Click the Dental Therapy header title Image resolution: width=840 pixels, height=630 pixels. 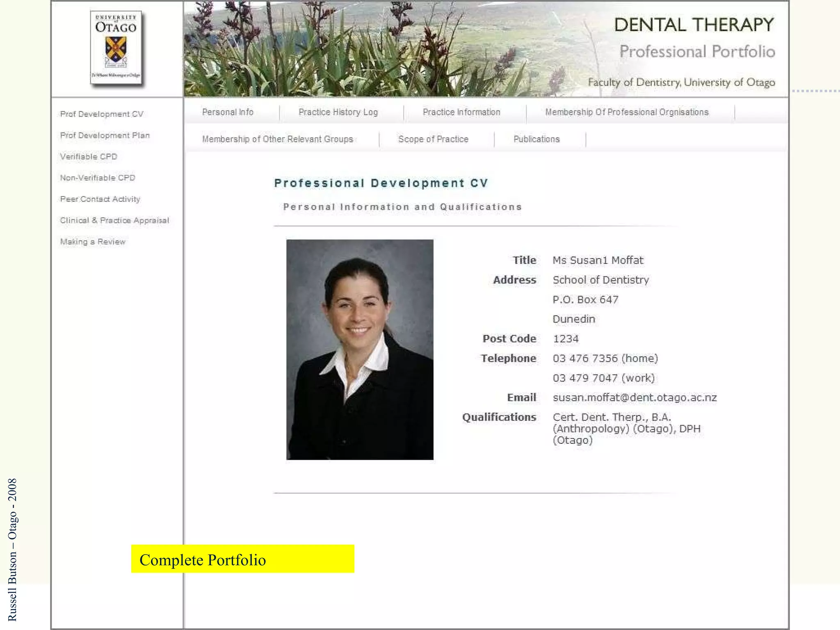click(x=694, y=25)
